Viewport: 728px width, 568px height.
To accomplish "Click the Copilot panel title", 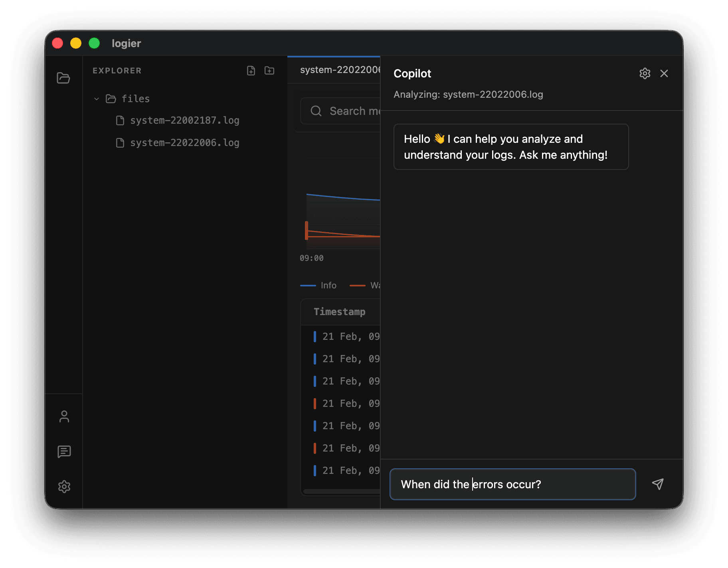I will click(x=412, y=73).
